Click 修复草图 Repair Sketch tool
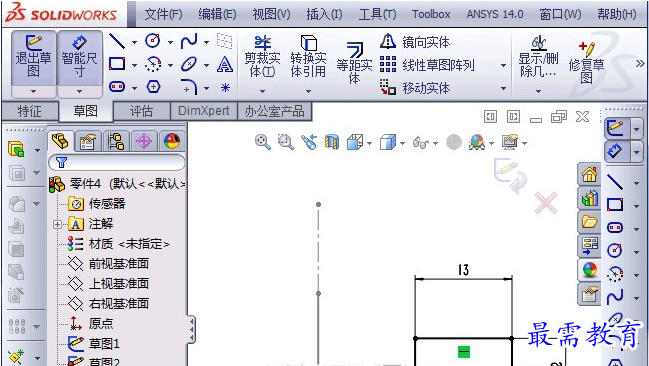 [x=587, y=62]
